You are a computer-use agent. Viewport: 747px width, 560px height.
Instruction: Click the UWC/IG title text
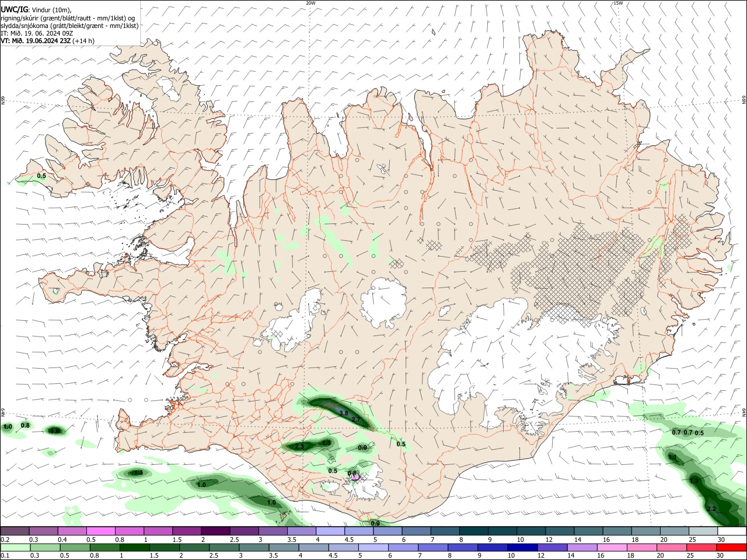tap(13, 9)
